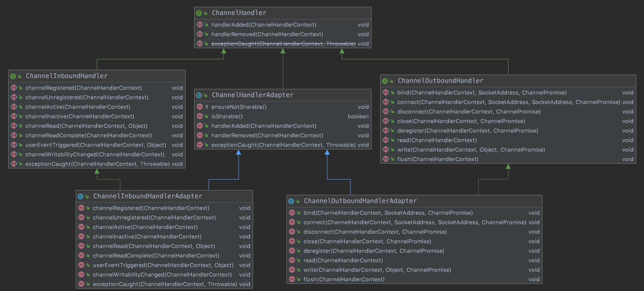Screen dimensions: 644x291
Task: Click the interface icon beside the ChannelHandler title
Action: (x=199, y=13)
